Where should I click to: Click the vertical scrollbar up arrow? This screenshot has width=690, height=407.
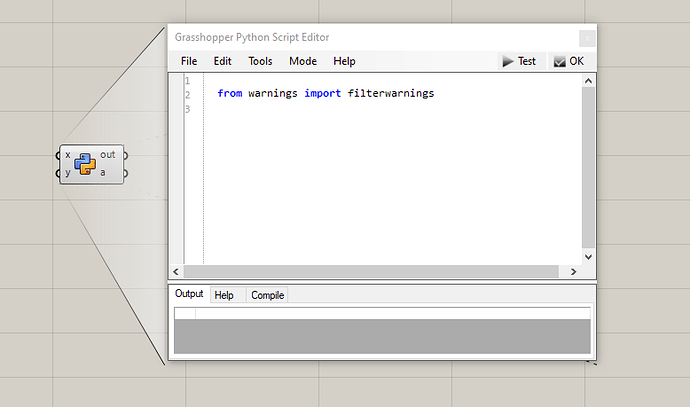pyautogui.click(x=588, y=81)
